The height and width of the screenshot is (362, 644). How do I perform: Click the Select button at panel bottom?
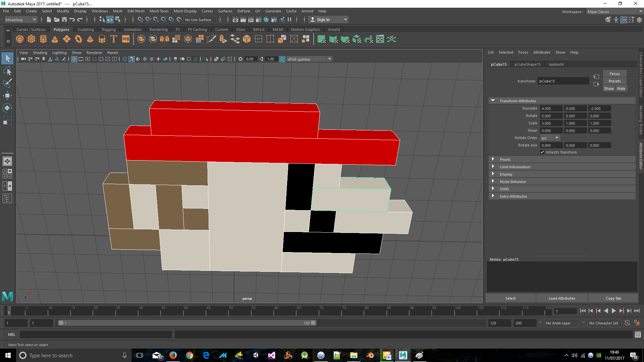[x=511, y=298]
